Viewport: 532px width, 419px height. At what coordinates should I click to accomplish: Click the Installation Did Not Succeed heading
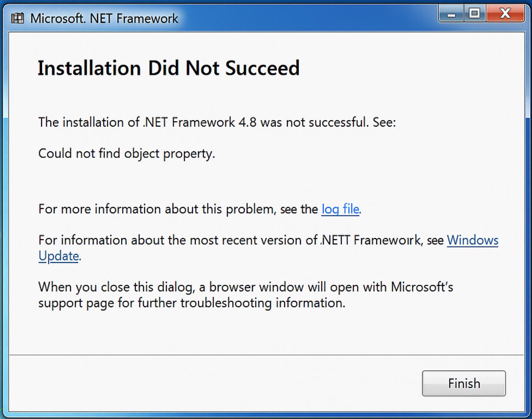[168, 68]
